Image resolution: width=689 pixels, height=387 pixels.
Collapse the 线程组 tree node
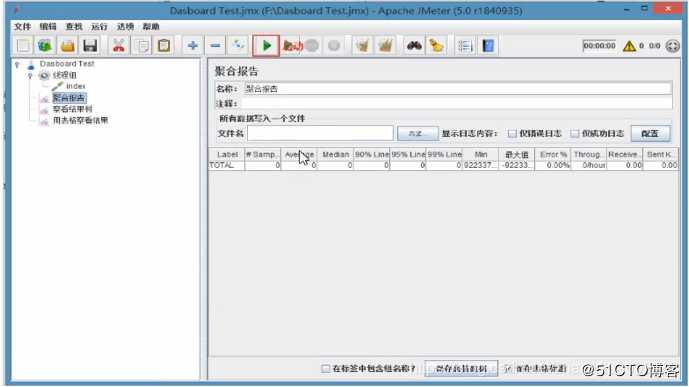[30, 76]
